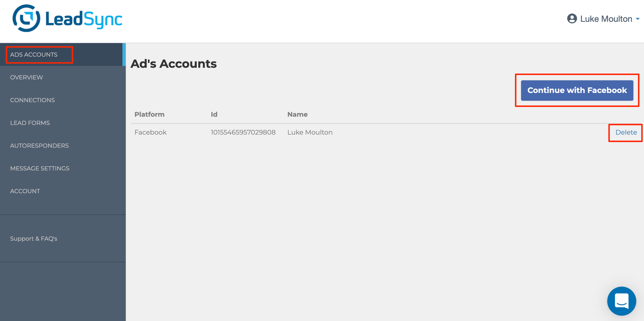644x321 pixels.
Task: Click Luke Moulton in the table row
Action: click(310, 133)
